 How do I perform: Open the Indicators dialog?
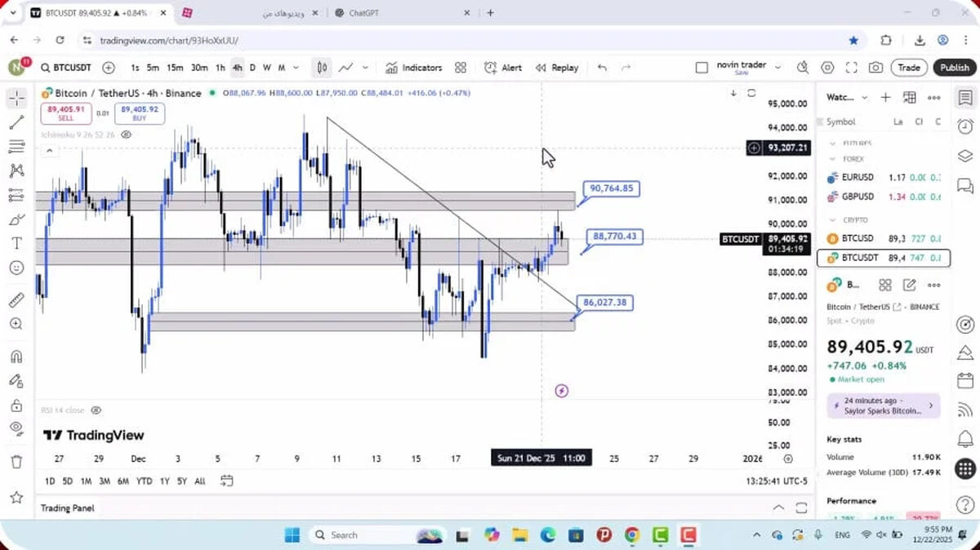(x=413, y=68)
